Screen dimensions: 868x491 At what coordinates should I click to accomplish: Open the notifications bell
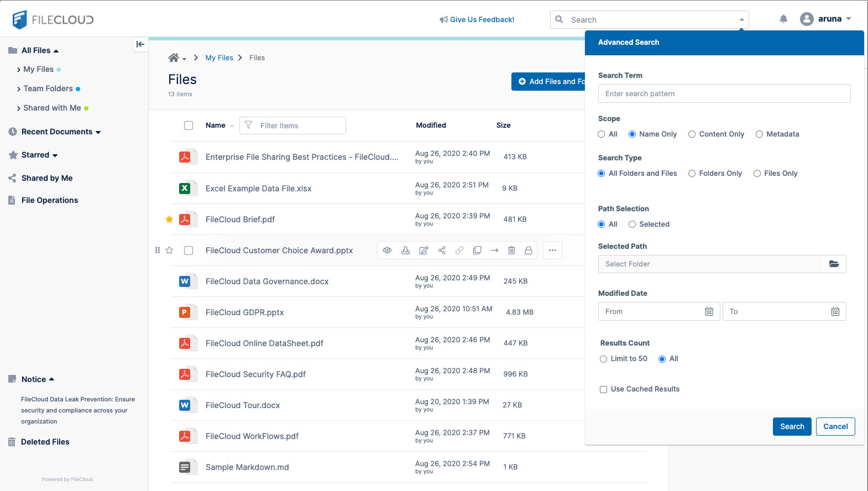(x=783, y=19)
